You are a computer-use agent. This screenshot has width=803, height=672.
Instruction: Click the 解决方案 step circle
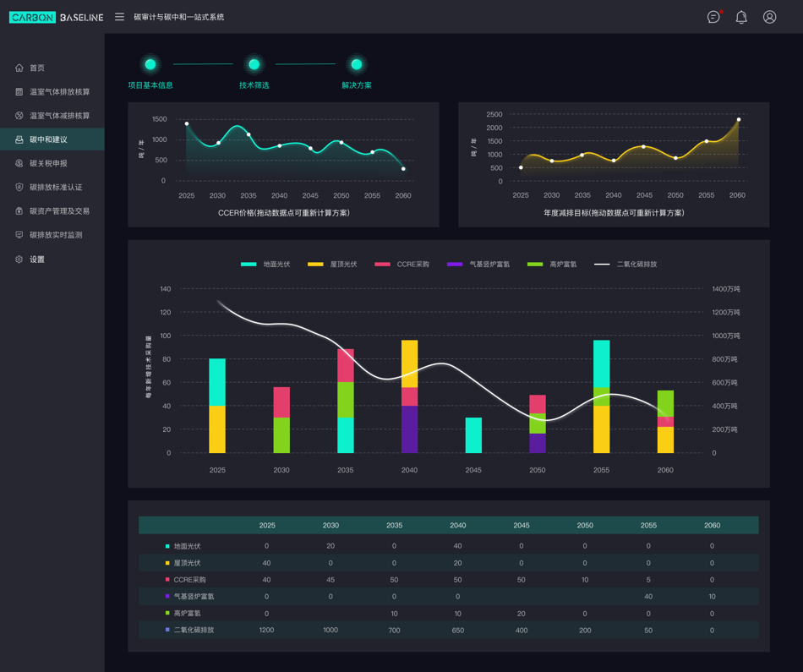pyautogui.click(x=357, y=64)
